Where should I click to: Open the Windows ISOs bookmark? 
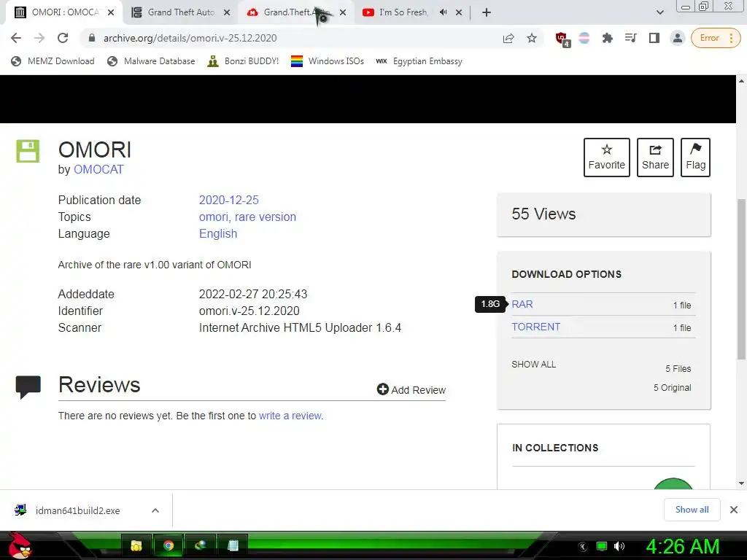328,61
